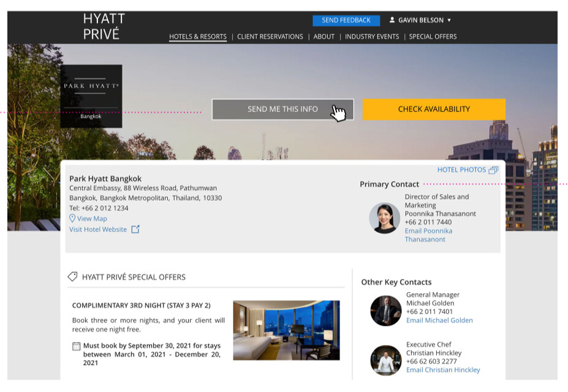Image resolution: width=568 pixels, height=392 pixels.
Task: Click the Send Feedback button
Action: coord(346,20)
